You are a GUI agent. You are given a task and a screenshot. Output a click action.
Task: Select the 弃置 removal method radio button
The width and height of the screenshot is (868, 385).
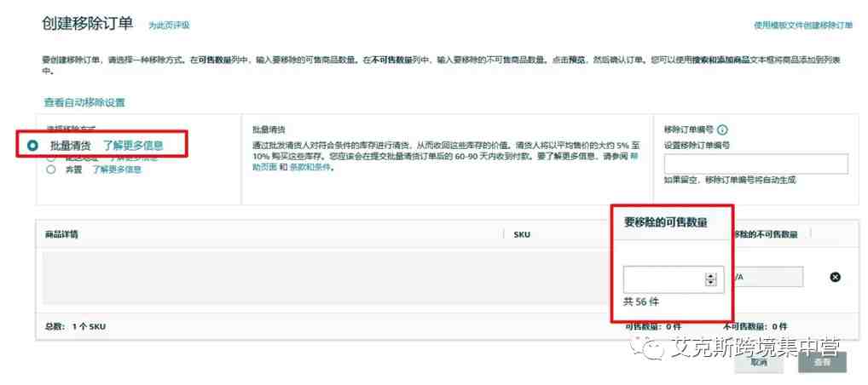coord(51,170)
